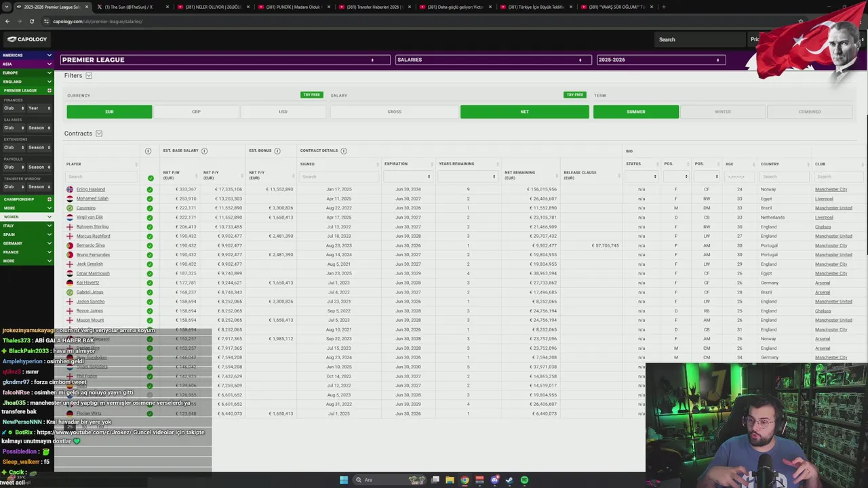Click England flag icon beside Premier League in sidebar
This screenshot has width=868, height=488.
(49, 90)
